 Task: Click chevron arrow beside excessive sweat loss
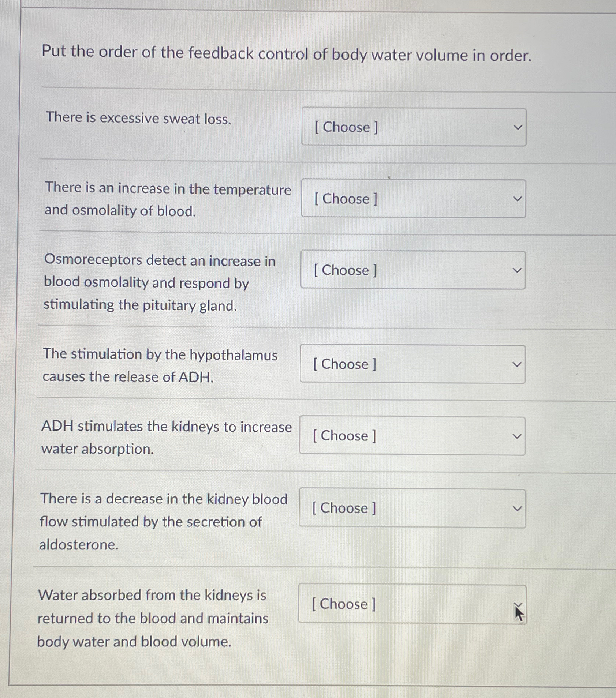coord(518,127)
